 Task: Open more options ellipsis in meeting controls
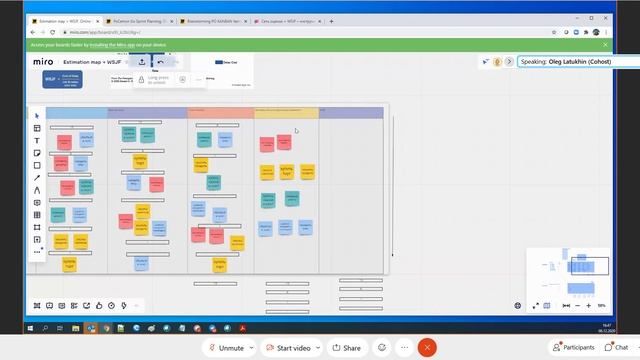pos(404,348)
